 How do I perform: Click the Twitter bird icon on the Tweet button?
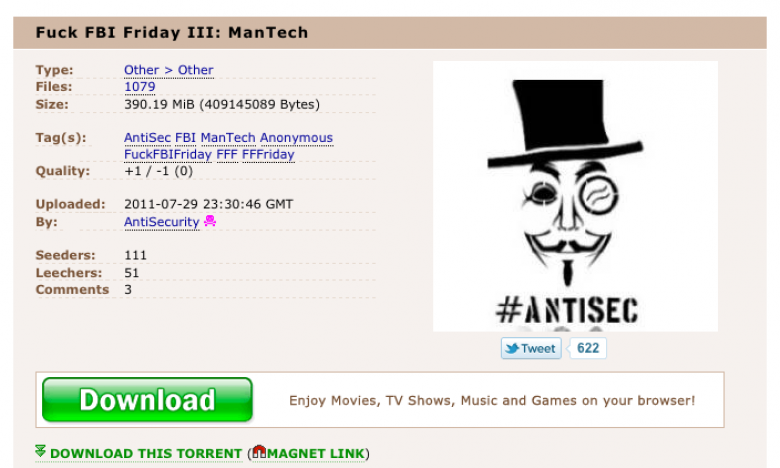[x=512, y=349]
